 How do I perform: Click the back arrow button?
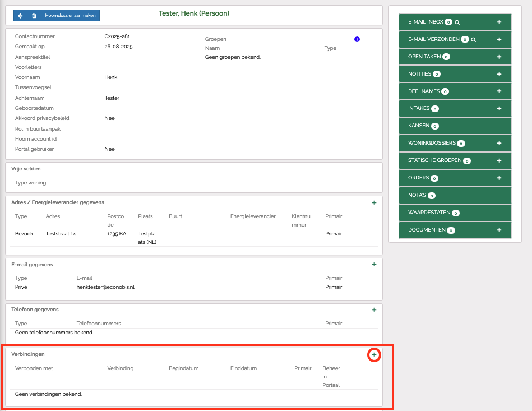(x=20, y=16)
